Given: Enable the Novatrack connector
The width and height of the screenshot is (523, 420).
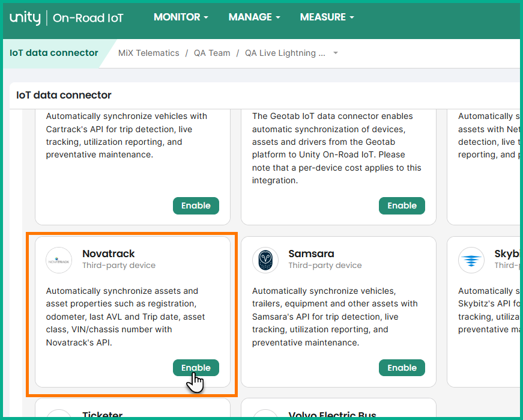Looking at the screenshot, I should click(196, 368).
